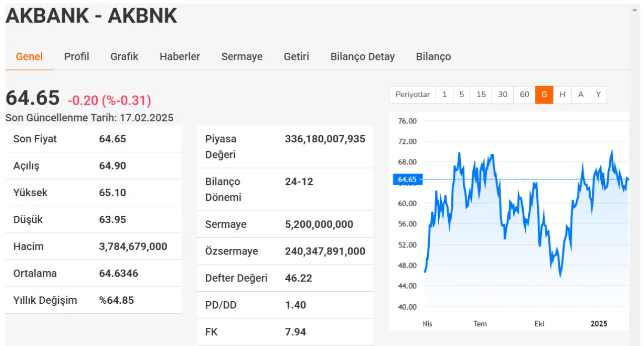Switch chart to A monthly period

581,95
